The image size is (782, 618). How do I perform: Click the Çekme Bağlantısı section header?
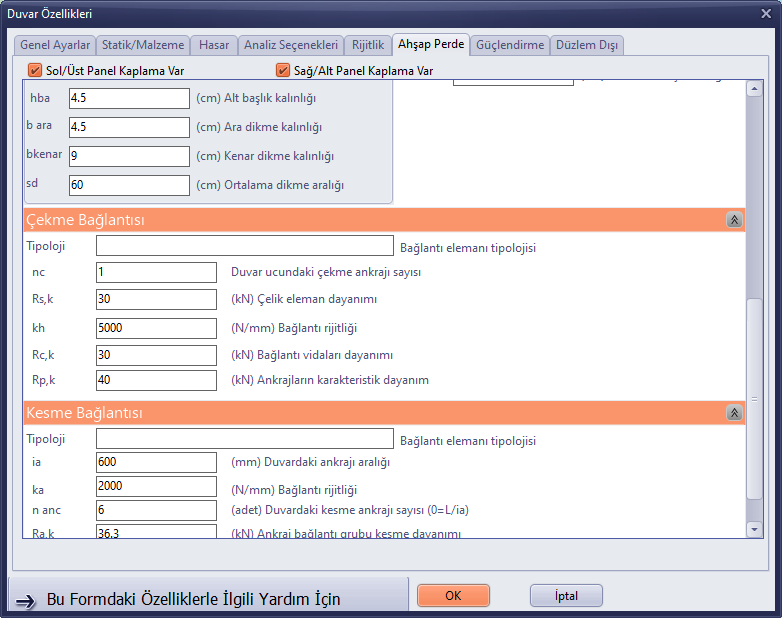[384, 219]
